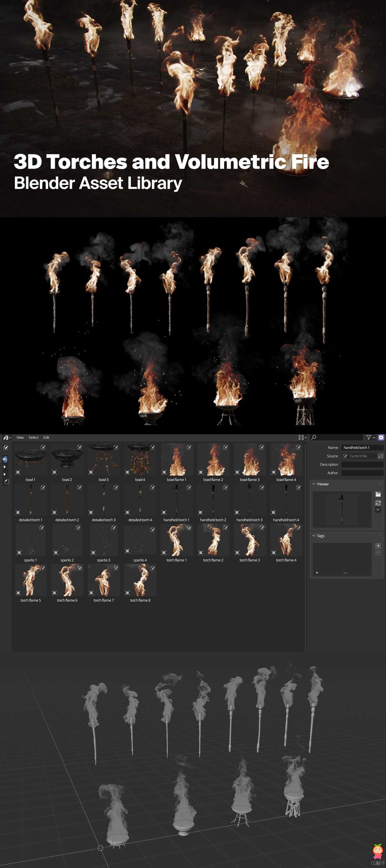Click the Author input field
Screen dimensions: 386x868
[362, 473]
